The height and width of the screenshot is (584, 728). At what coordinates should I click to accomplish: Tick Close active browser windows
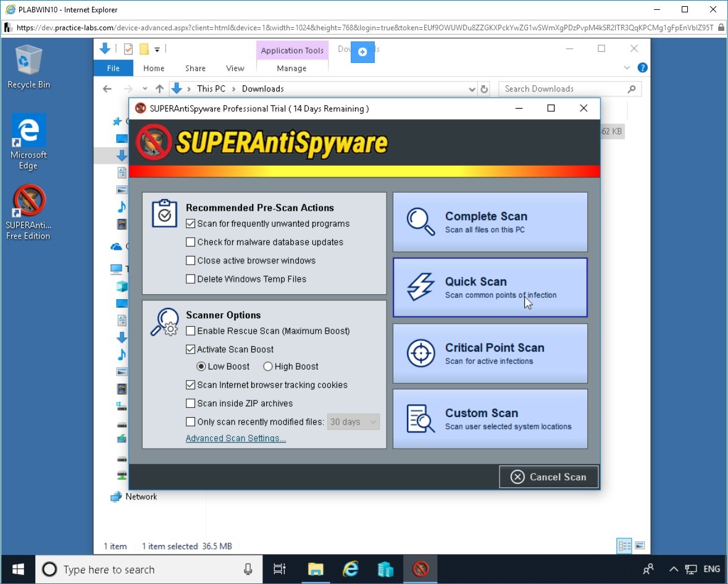(190, 261)
